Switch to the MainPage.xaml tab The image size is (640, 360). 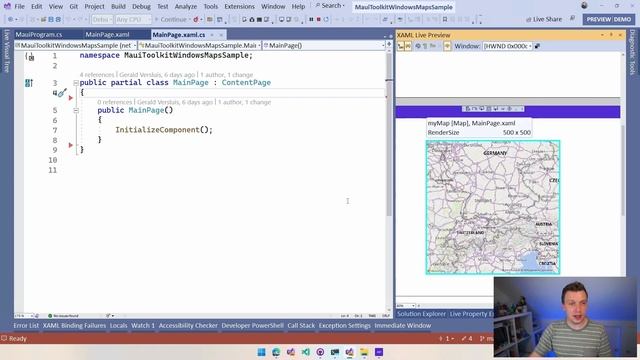click(x=107, y=35)
